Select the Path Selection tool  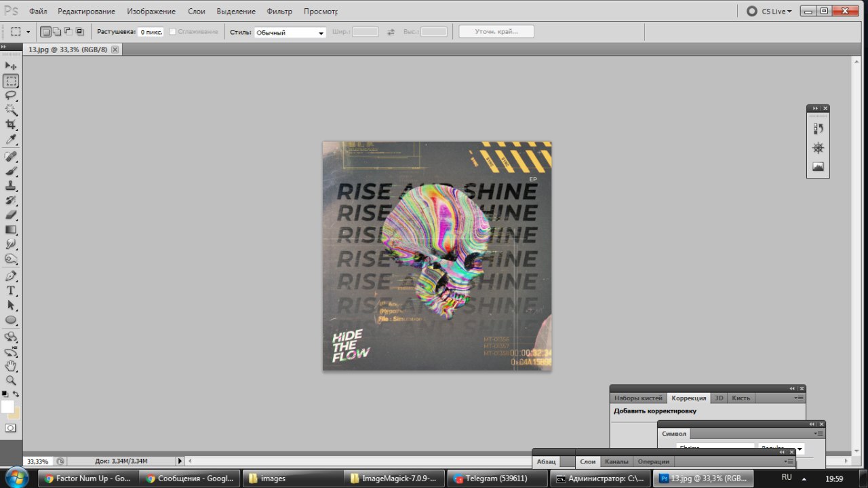[x=11, y=305]
